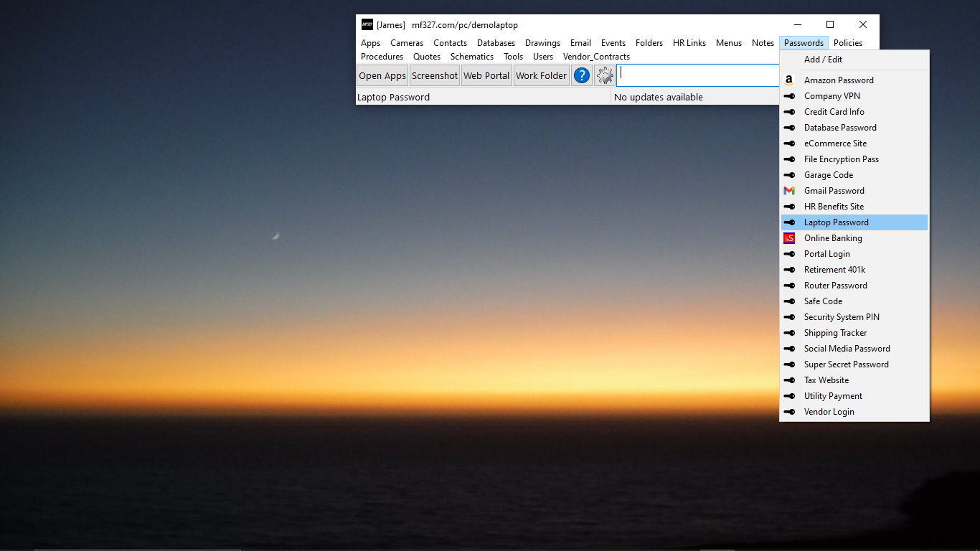Click the Online Banking red icon
The height and width of the screenshot is (551, 980).
(x=789, y=237)
